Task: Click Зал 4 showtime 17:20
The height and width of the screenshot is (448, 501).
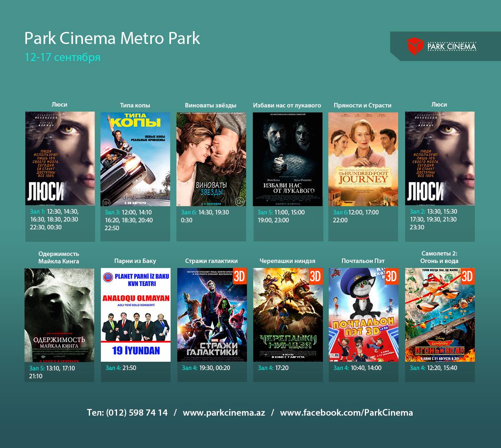Action: click(273, 368)
